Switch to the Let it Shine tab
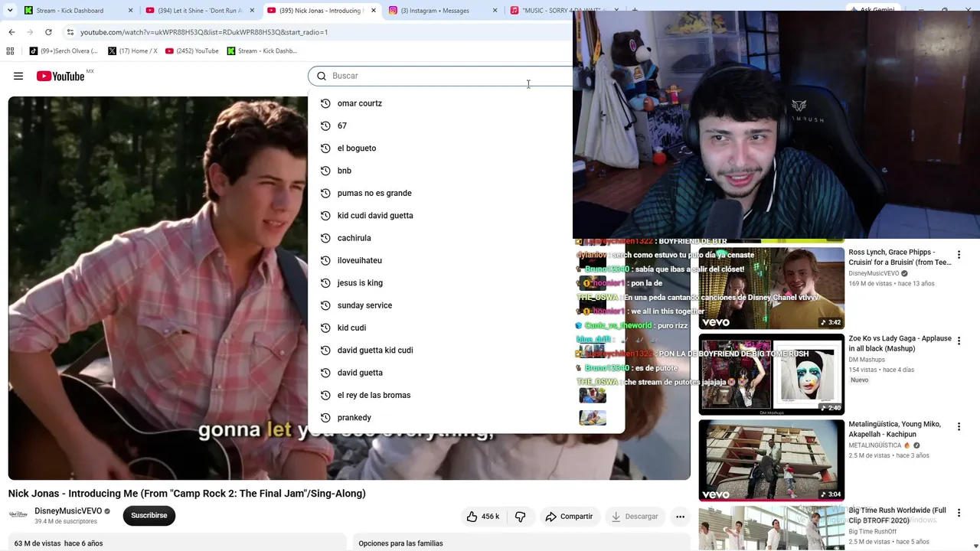 tap(199, 11)
